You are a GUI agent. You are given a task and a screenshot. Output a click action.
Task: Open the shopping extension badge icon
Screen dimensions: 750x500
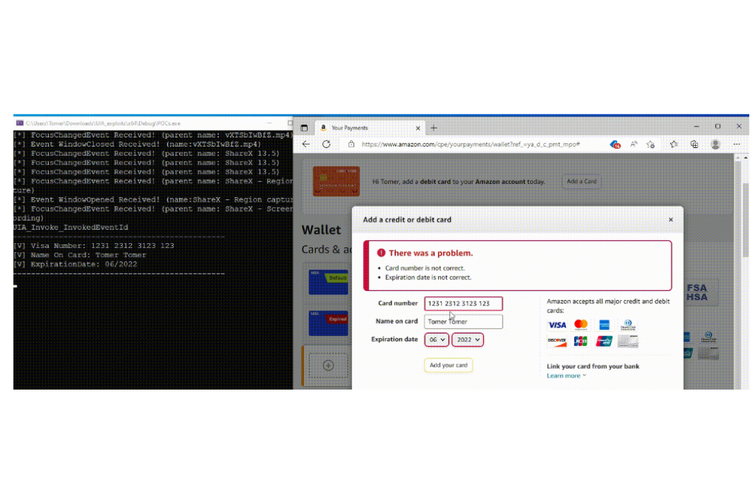point(615,144)
